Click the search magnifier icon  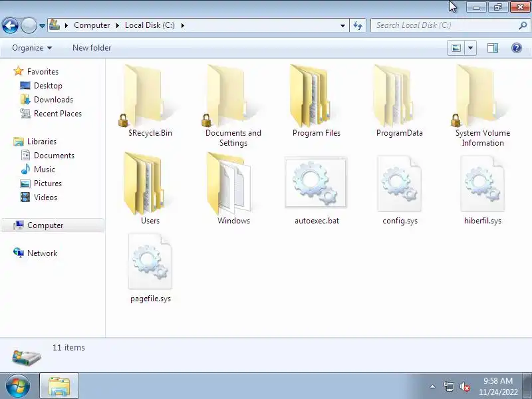pos(523,25)
